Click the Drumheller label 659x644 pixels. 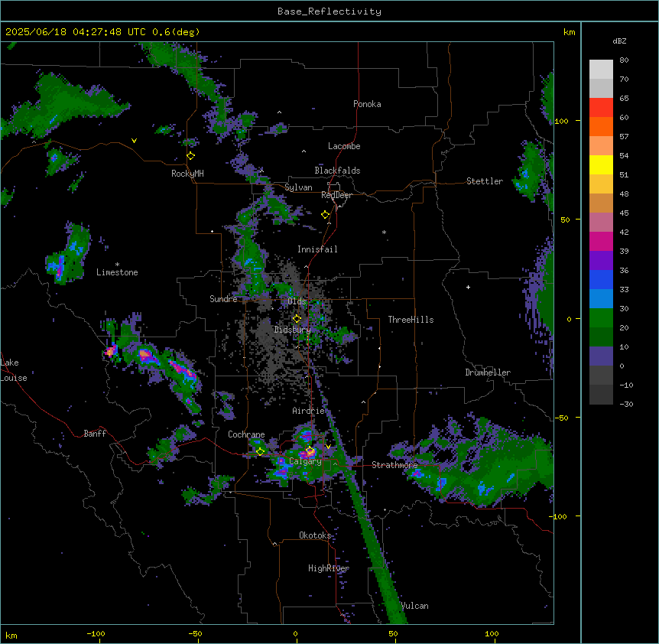(488, 372)
